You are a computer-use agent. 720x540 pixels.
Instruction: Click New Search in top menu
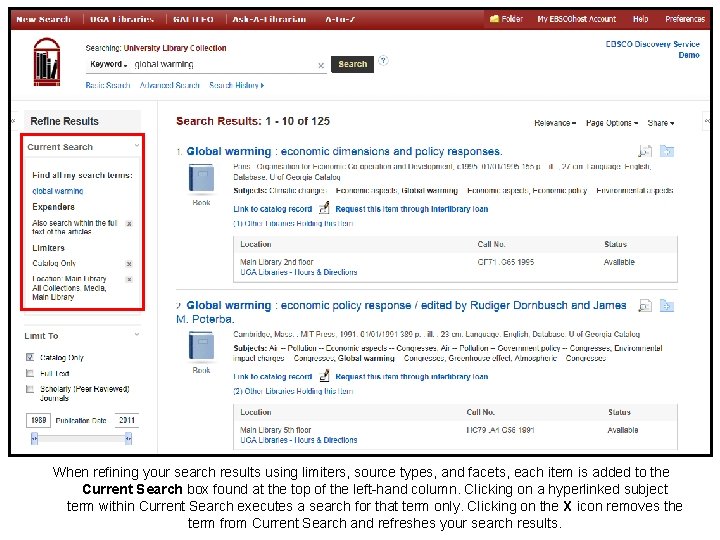click(44, 19)
